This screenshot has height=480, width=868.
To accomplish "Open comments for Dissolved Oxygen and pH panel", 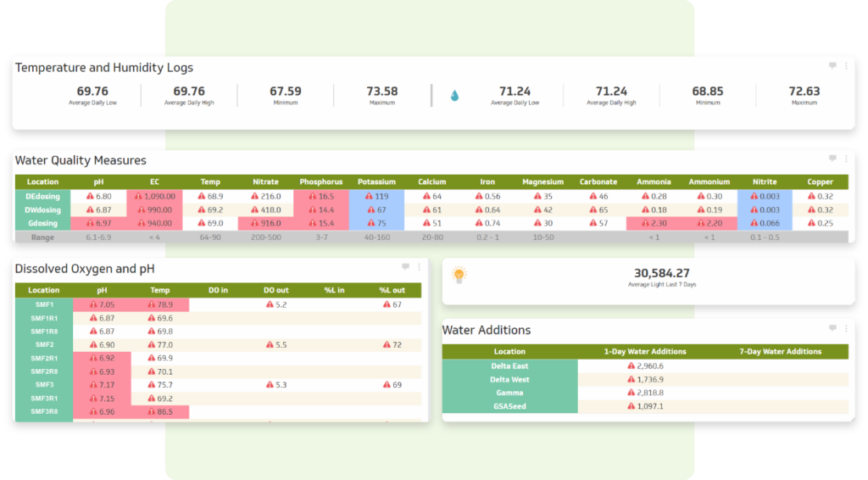I will (x=406, y=267).
